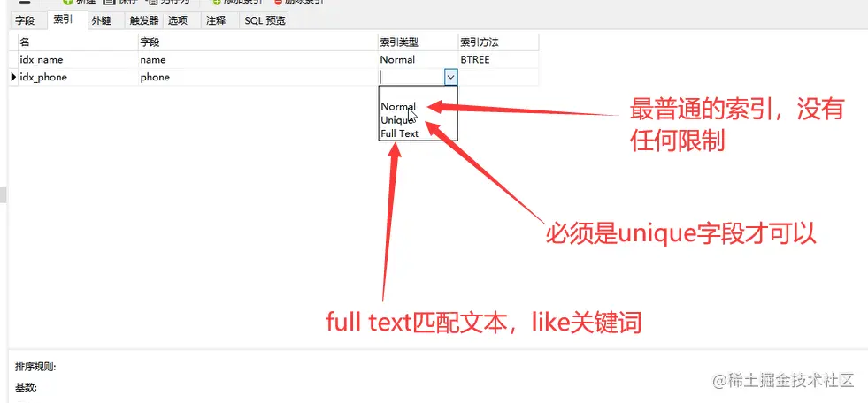Click the current row indicator arrow
This screenshot has width=868, height=403.
[x=13, y=78]
